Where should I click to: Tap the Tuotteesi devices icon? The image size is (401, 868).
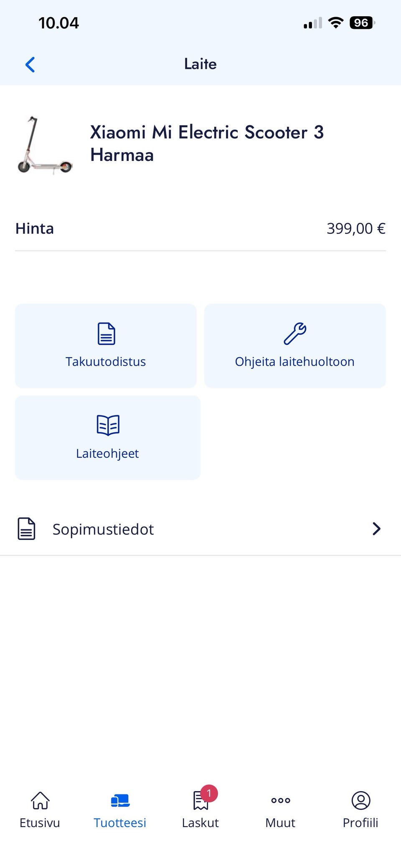pos(120,800)
